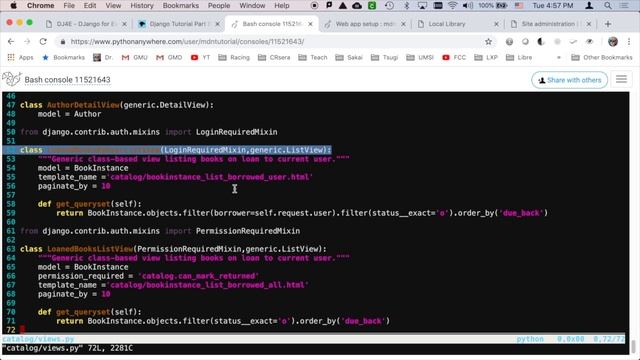Image resolution: width=640 pixels, height=360 pixels.
Task: Click on PermissionRequiredMixin import line 61
Action: pyautogui.click(x=160, y=231)
